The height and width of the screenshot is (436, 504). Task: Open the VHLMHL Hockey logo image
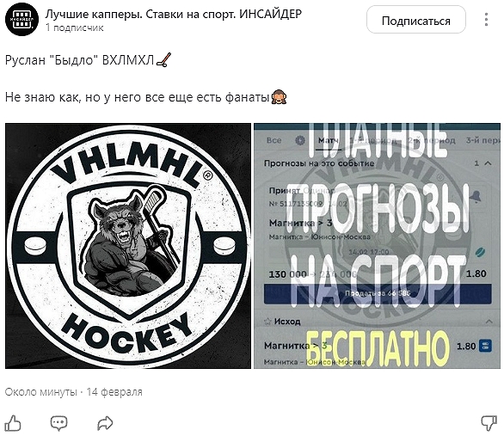click(x=128, y=246)
